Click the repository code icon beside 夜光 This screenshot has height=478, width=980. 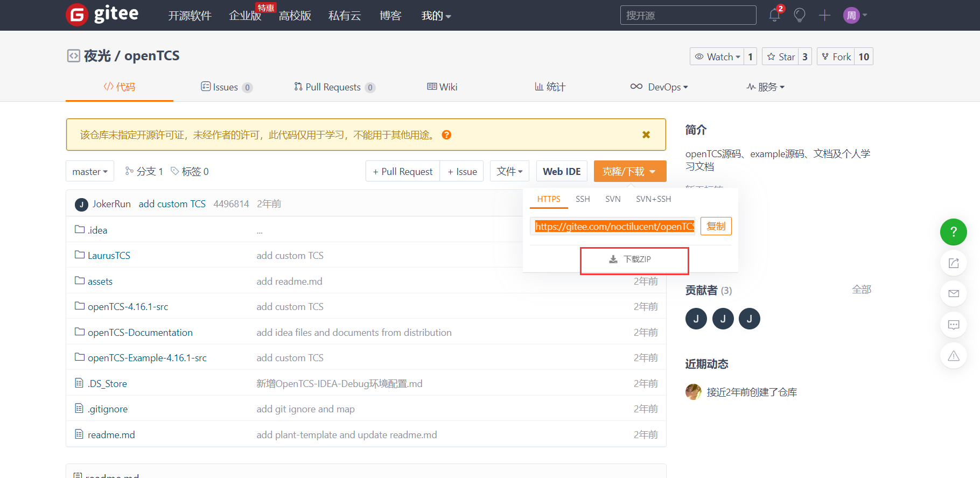point(73,55)
